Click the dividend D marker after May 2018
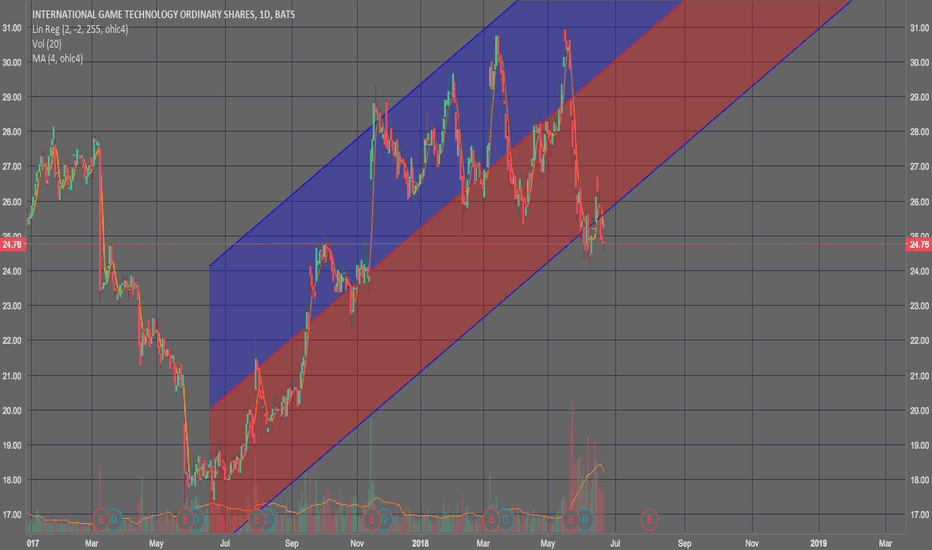 coord(585,520)
